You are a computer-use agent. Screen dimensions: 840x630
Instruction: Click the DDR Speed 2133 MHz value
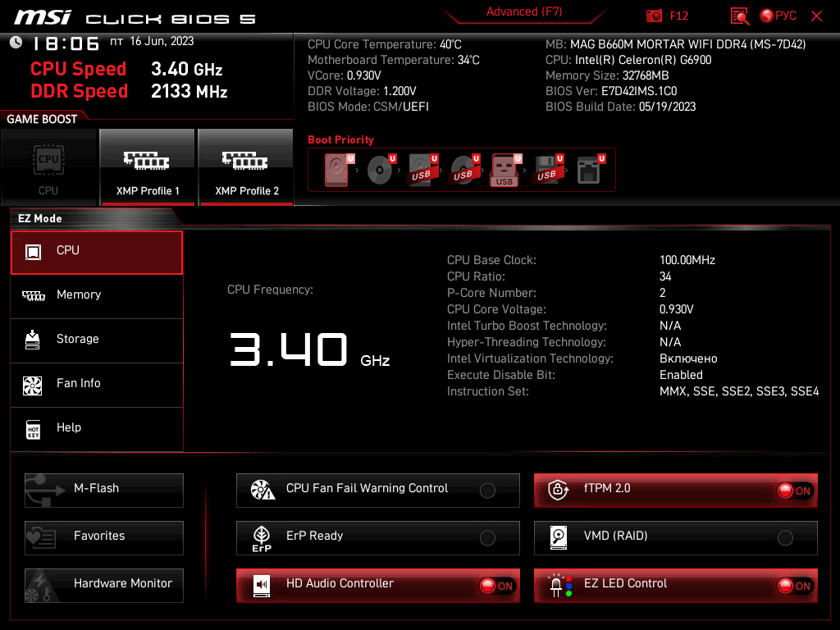coord(189,92)
